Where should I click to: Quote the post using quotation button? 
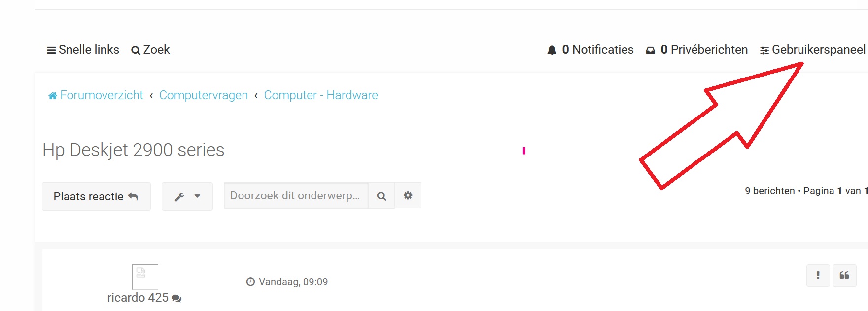tap(844, 275)
